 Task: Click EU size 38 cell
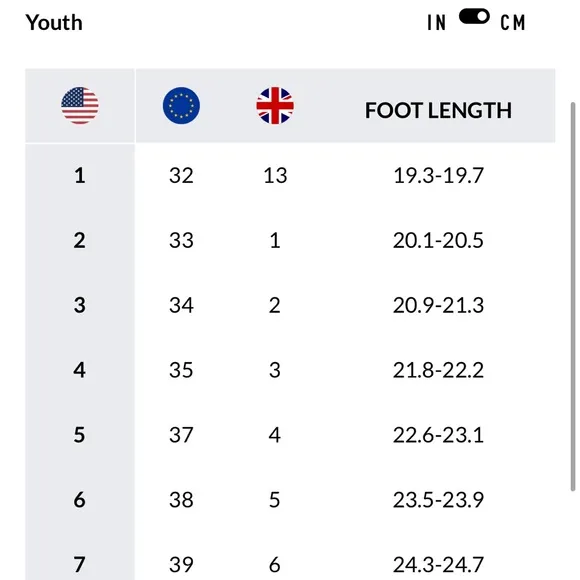click(x=181, y=500)
